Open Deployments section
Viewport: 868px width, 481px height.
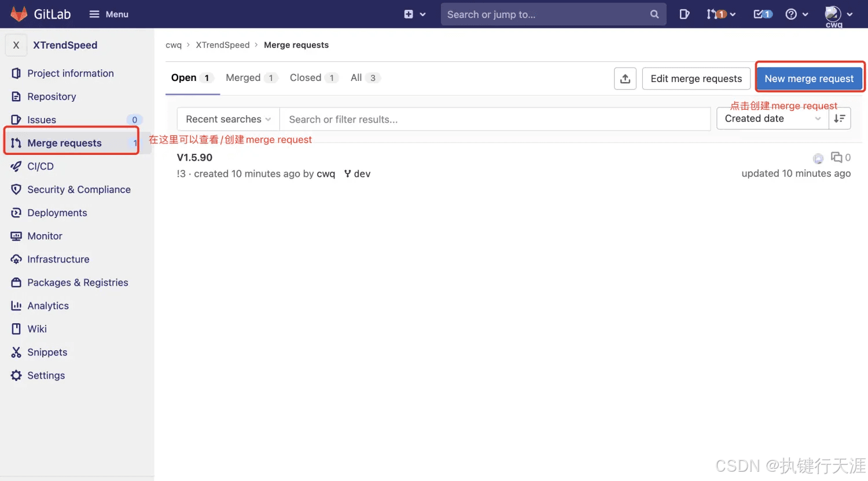pos(57,213)
